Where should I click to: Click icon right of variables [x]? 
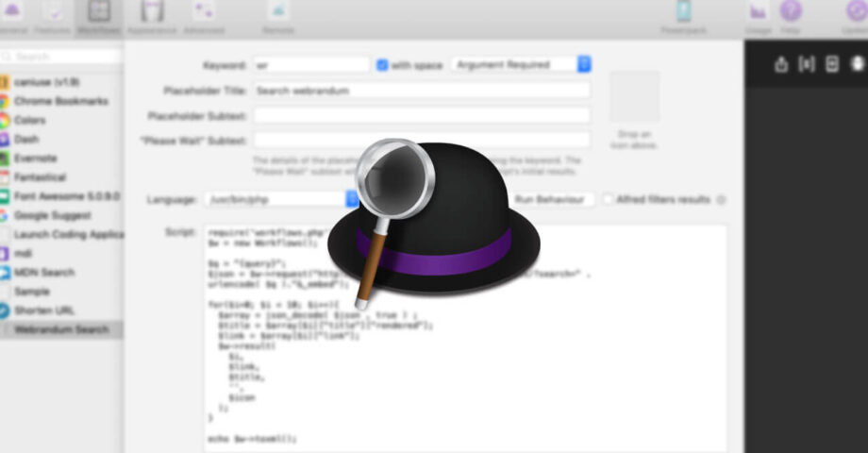[832, 64]
